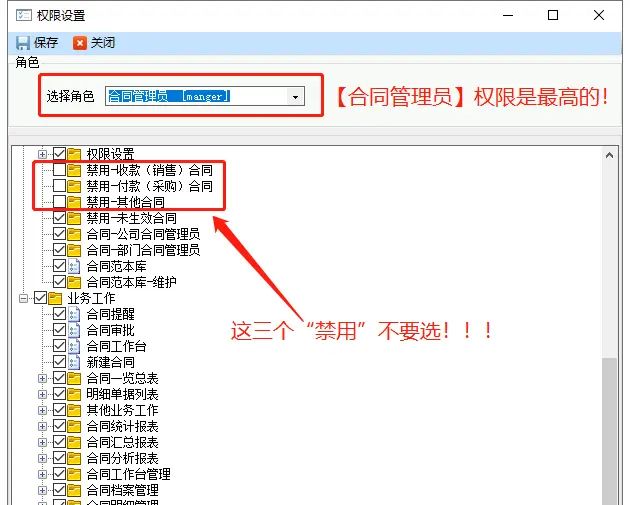This screenshot has width=630, height=505.
Task: Toggle the 新建合同 checkbox
Action: point(59,362)
